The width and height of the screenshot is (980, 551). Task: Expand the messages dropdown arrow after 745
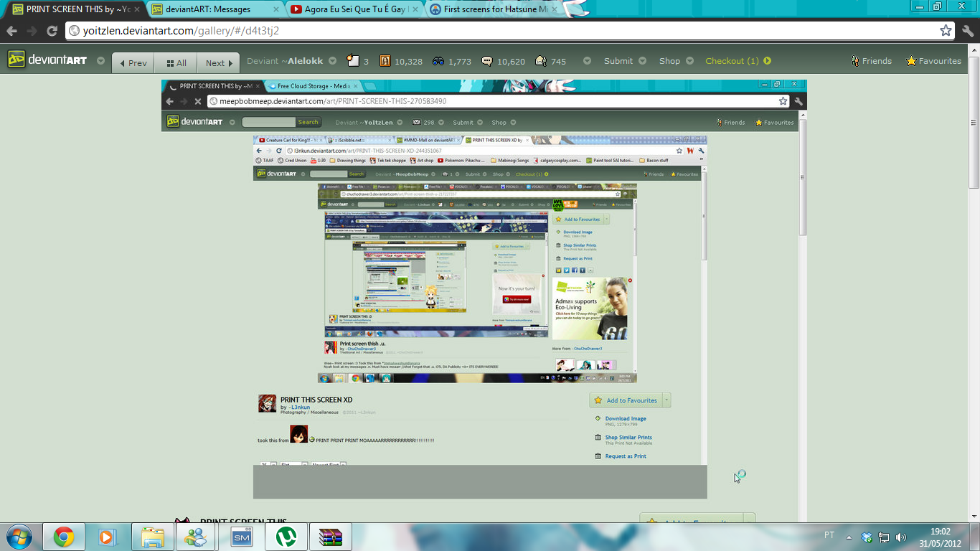tap(587, 61)
